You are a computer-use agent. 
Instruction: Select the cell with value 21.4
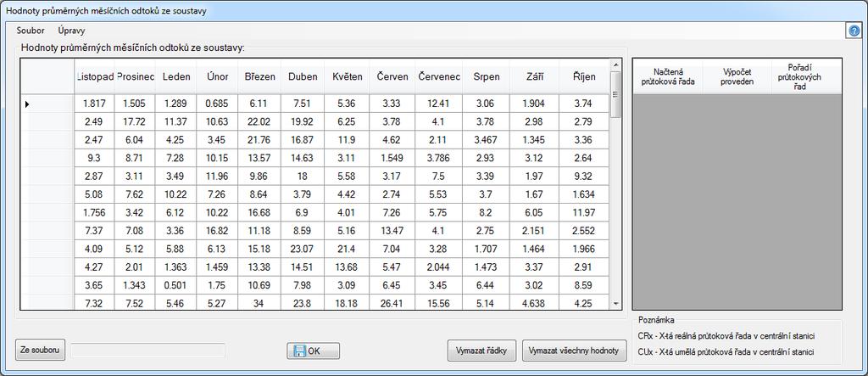[x=348, y=249]
